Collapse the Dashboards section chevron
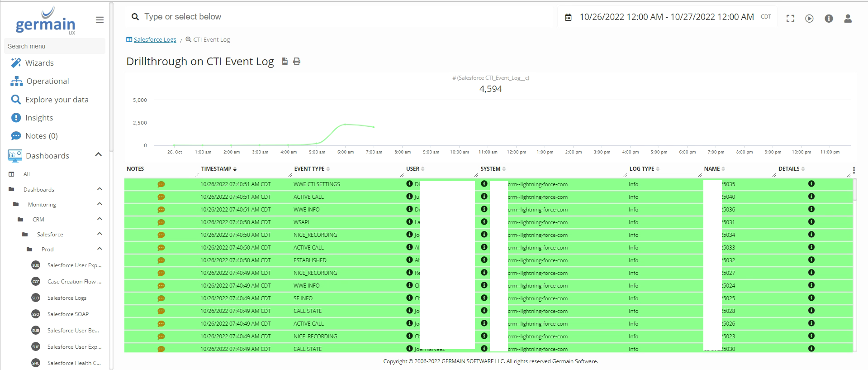Image resolution: width=868 pixels, height=370 pixels. 98,155
